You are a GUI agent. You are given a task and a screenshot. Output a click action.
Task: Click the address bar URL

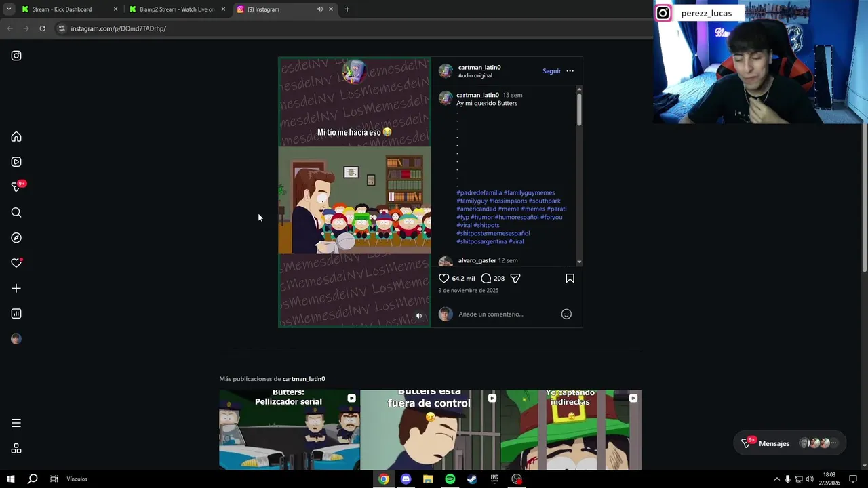[x=119, y=28]
